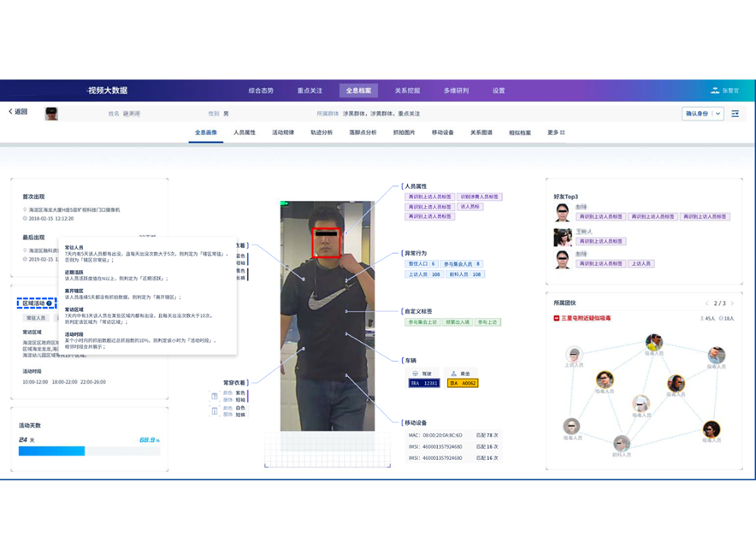Image resolution: width=756 pixels, height=559 pixels.
Task: Open the list menu icon beside 确认身份
Action: point(735,114)
